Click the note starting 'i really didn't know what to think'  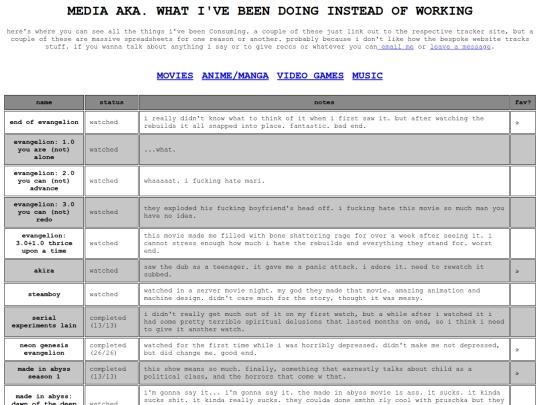tap(324, 122)
